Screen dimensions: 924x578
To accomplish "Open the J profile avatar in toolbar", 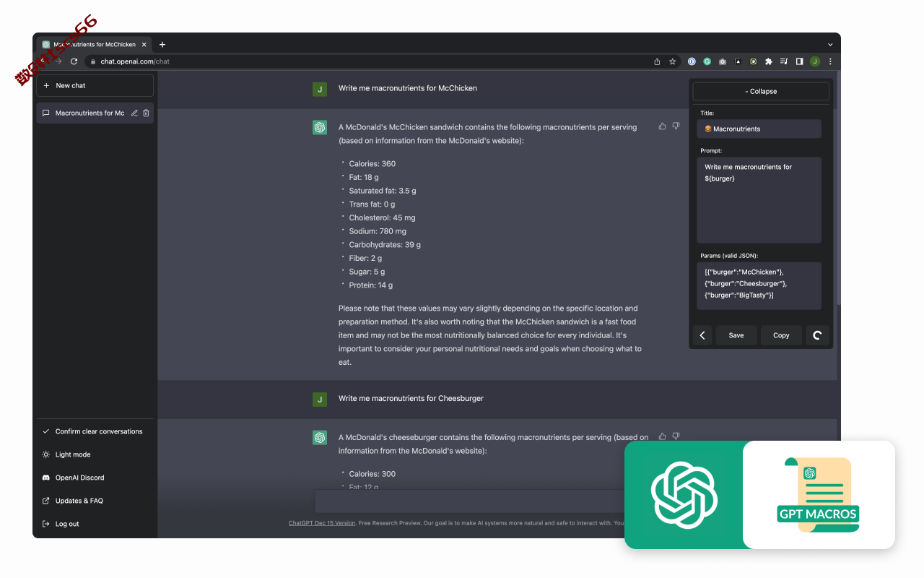I will pyautogui.click(x=815, y=61).
